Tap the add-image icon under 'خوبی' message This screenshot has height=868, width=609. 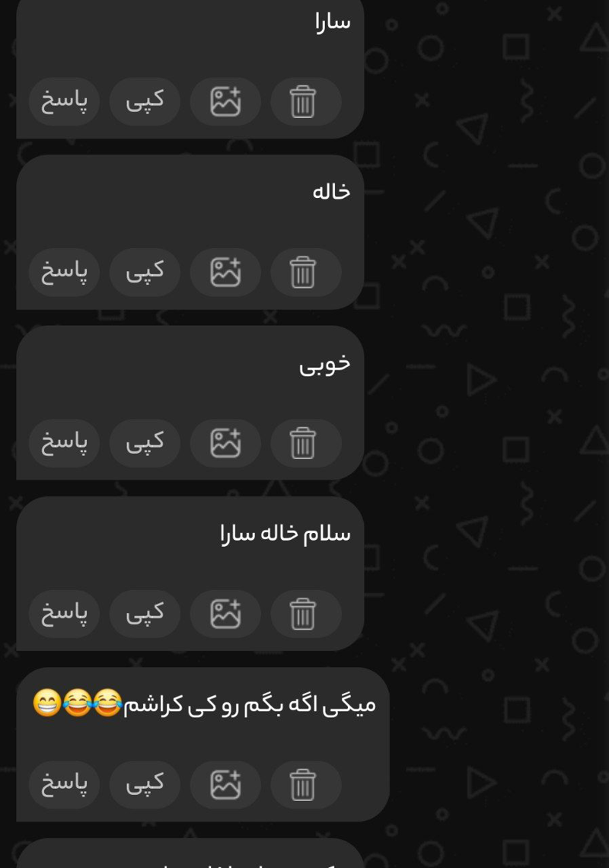click(225, 443)
